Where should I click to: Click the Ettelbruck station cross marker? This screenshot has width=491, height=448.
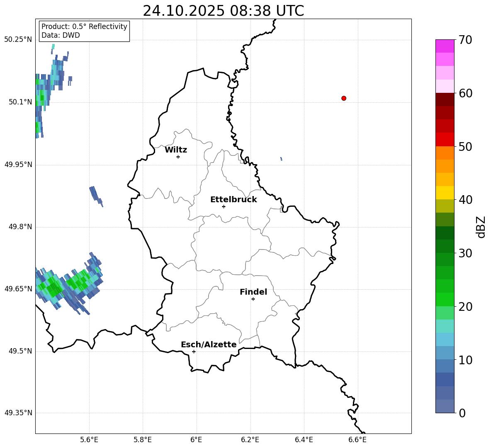224,206
